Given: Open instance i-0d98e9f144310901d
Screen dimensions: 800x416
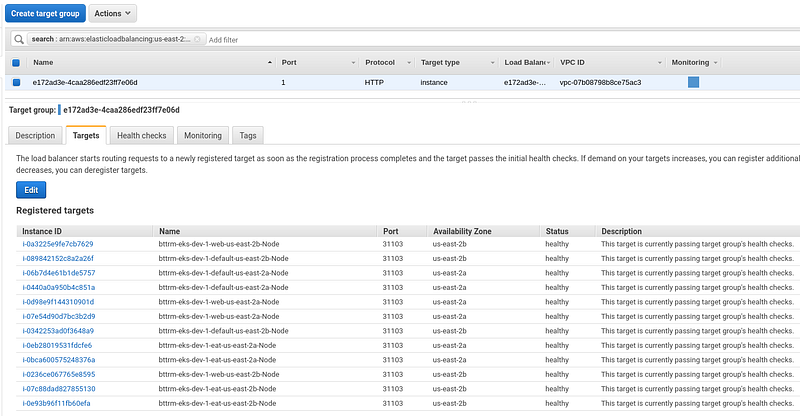Looking at the screenshot, I should click(58, 302).
